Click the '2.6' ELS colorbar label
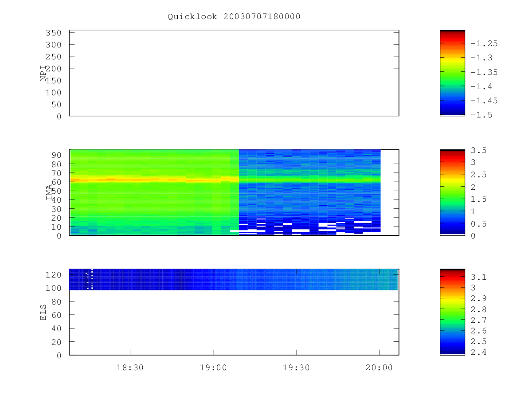The image size is (532, 399). coord(479,331)
